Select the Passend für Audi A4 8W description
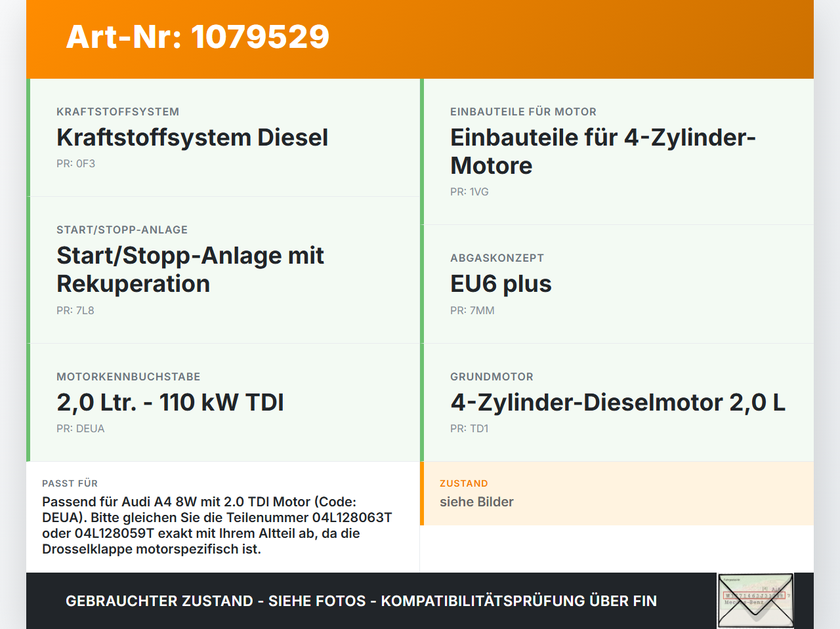Image resolution: width=840 pixels, height=629 pixels. tap(217, 525)
